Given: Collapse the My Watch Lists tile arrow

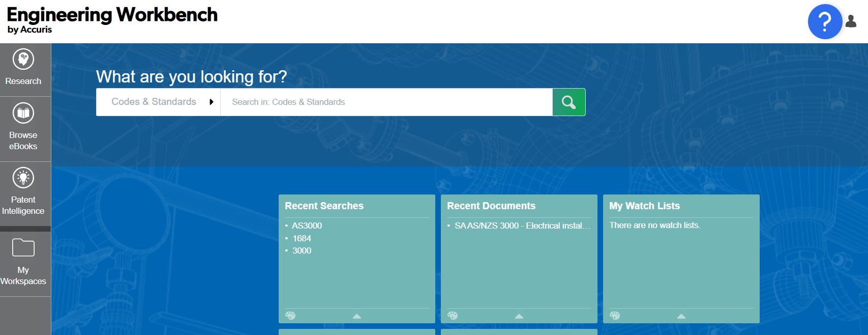Looking at the screenshot, I should tap(681, 316).
